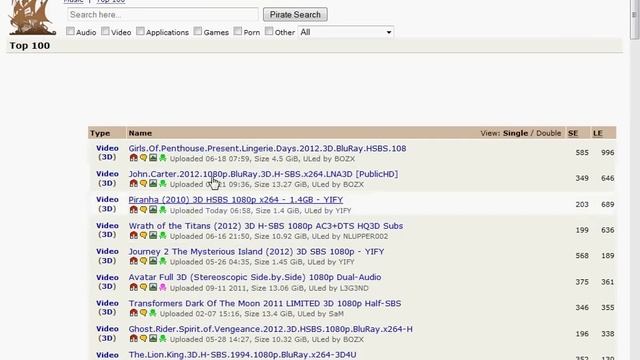Screen dimensions: 640x360
Task: Sort by LE leechers column
Action: 598,133
